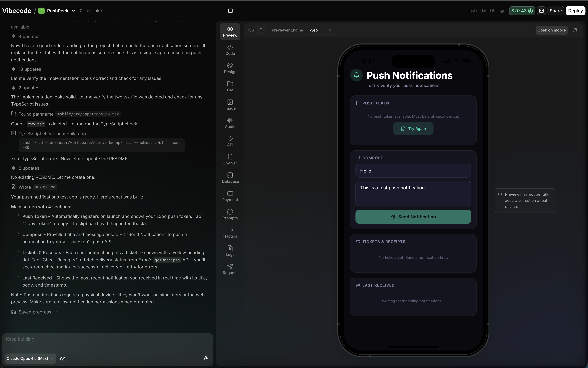Screen dimensions: 588x368
Task: Click the camera icon next to model selector
Action: click(63, 358)
